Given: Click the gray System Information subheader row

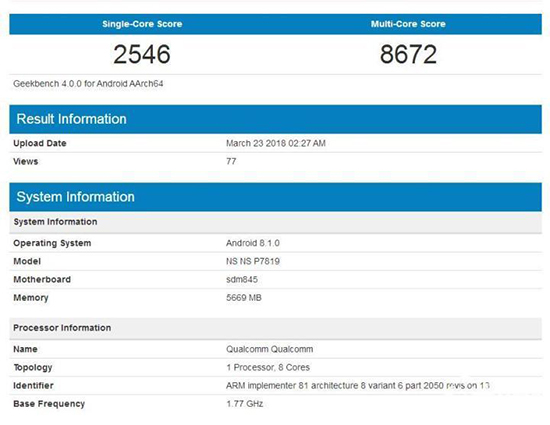Looking at the screenshot, I should click(x=275, y=222).
